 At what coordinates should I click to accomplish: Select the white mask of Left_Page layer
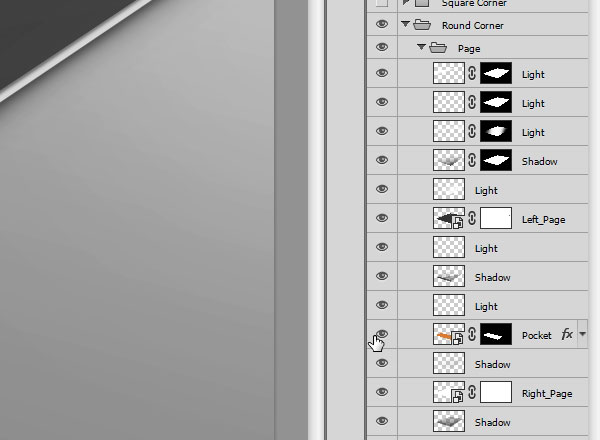[x=496, y=218]
